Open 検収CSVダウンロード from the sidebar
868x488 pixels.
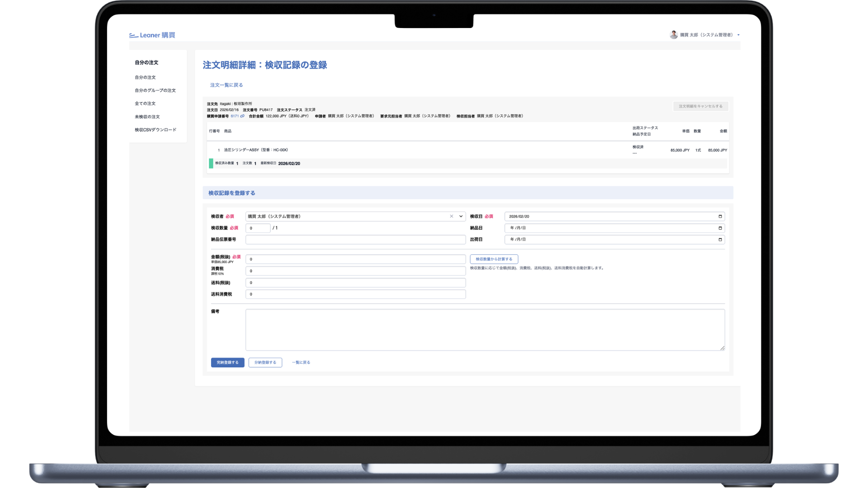pyautogui.click(x=155, y=129)
